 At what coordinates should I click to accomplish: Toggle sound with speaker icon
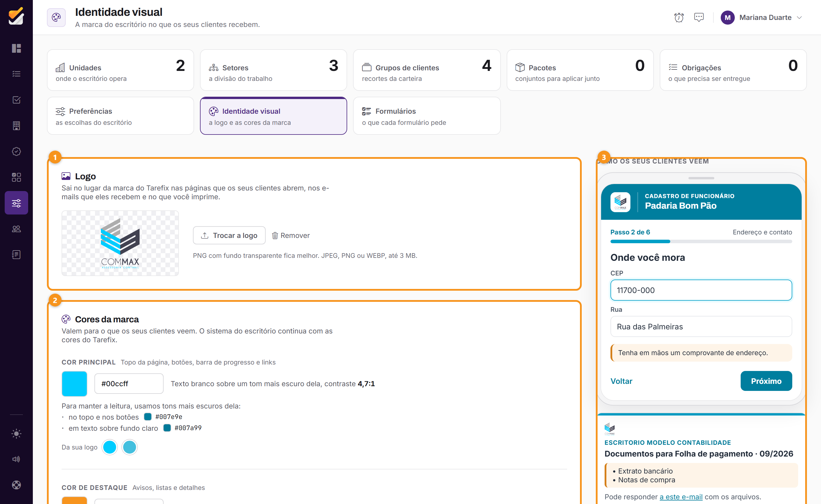click(x=16, y=459)
